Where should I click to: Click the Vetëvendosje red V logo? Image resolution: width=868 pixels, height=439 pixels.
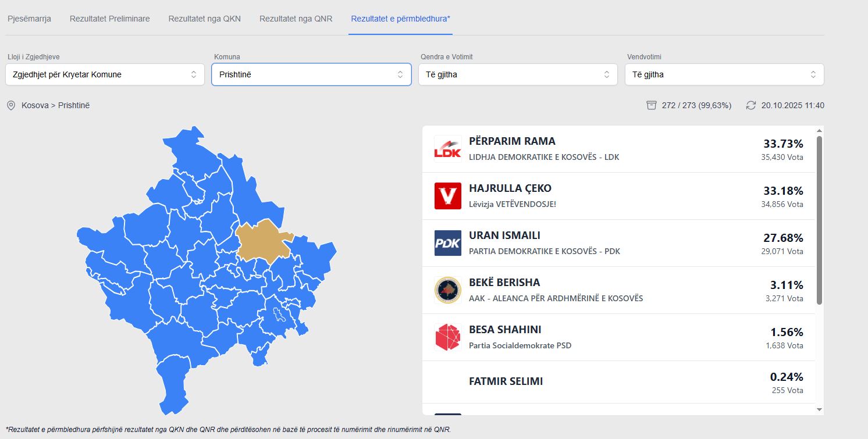(x=447, y=196)
